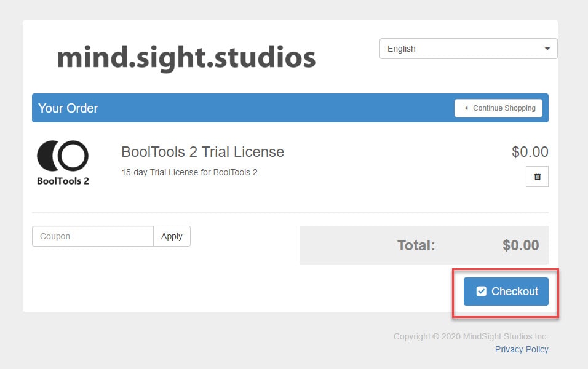Click the Total: label
Image resolution: width=588 pixels, height=369 pixels.
point(416,245)
